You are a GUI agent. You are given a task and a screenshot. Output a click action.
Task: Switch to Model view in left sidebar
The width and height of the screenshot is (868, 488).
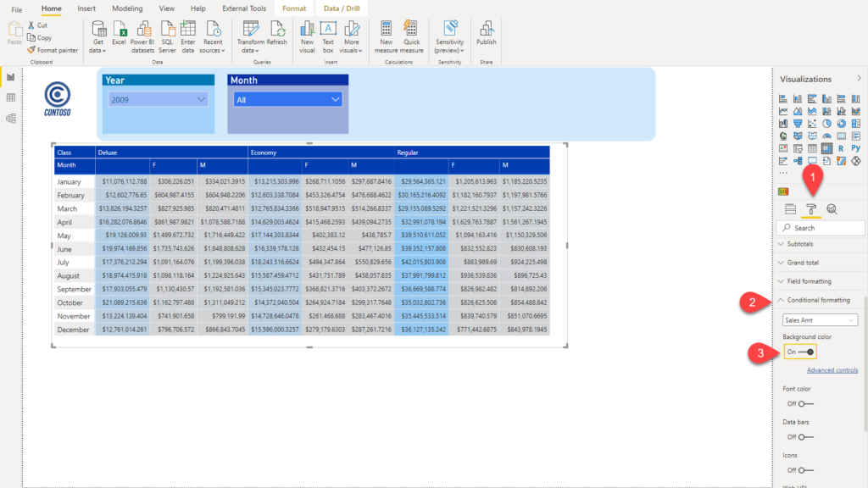pyautogui.click(x=10, y=119)
